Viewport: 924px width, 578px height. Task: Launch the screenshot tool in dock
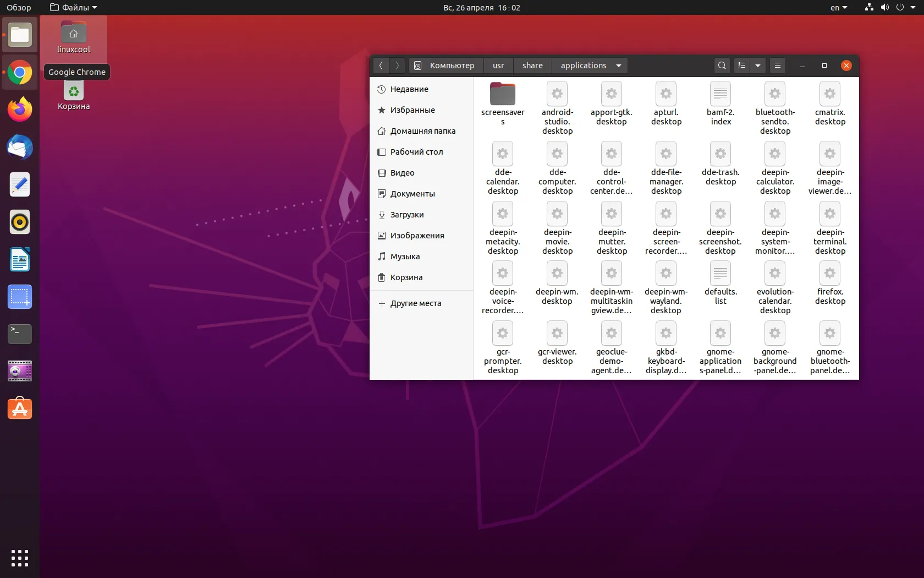(20, 297)
